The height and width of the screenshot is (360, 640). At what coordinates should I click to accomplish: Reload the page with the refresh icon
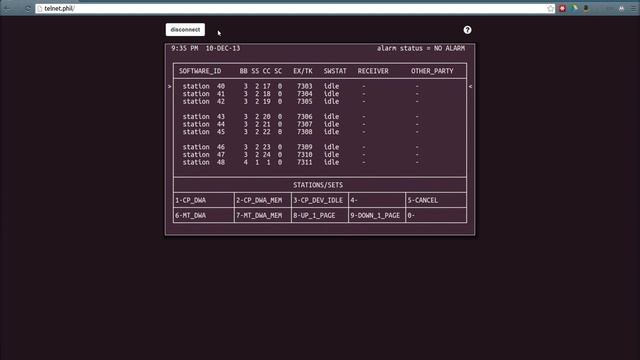click(x=28, y=9)
